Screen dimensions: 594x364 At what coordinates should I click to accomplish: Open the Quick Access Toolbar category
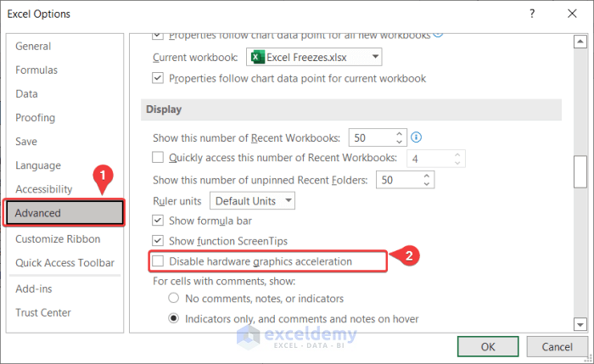point(64,263)
